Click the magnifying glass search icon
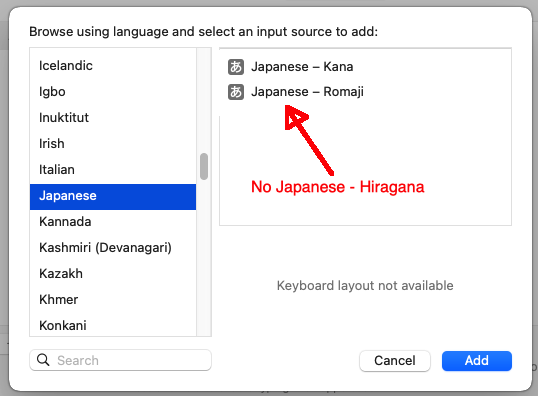The image size is (538, 396). [43, 360]
